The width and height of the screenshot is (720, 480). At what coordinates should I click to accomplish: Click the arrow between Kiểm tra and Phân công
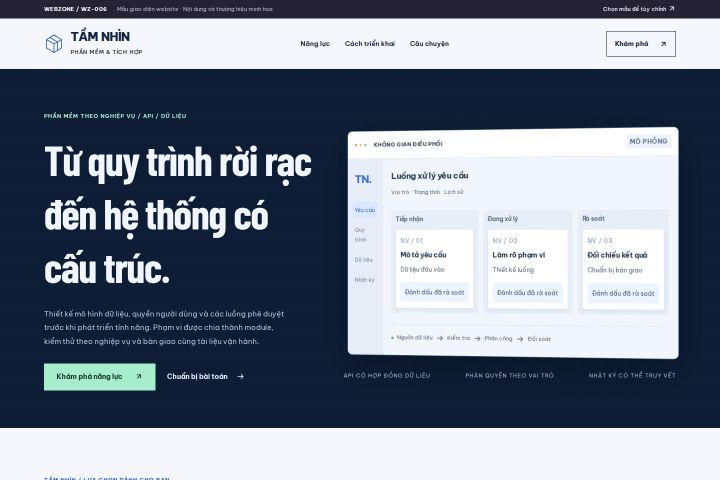477,339
